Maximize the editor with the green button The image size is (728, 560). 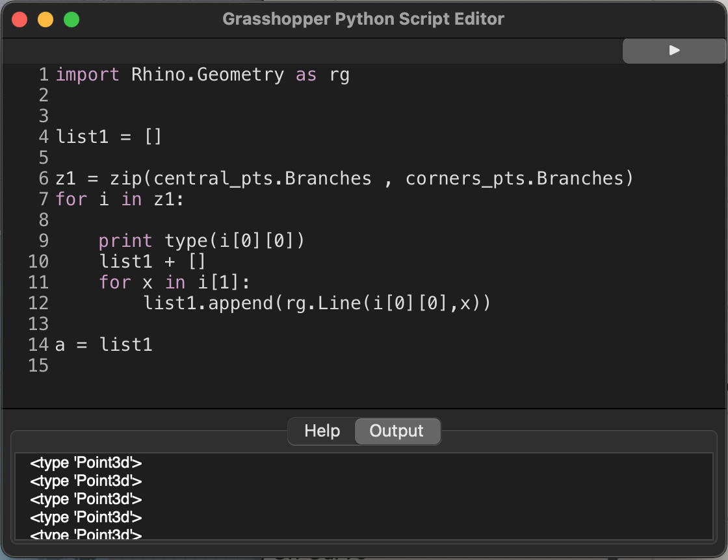tap(71, 20)
